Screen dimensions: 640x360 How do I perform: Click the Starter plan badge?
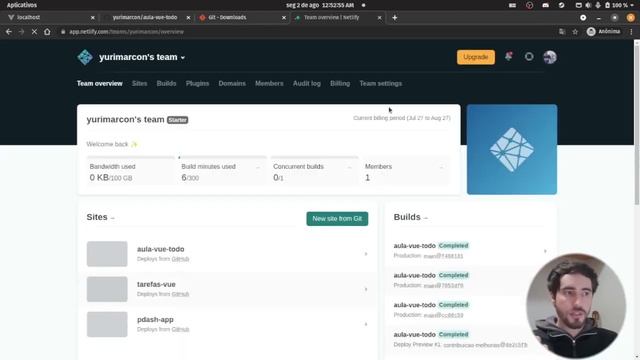click(178, 120)
